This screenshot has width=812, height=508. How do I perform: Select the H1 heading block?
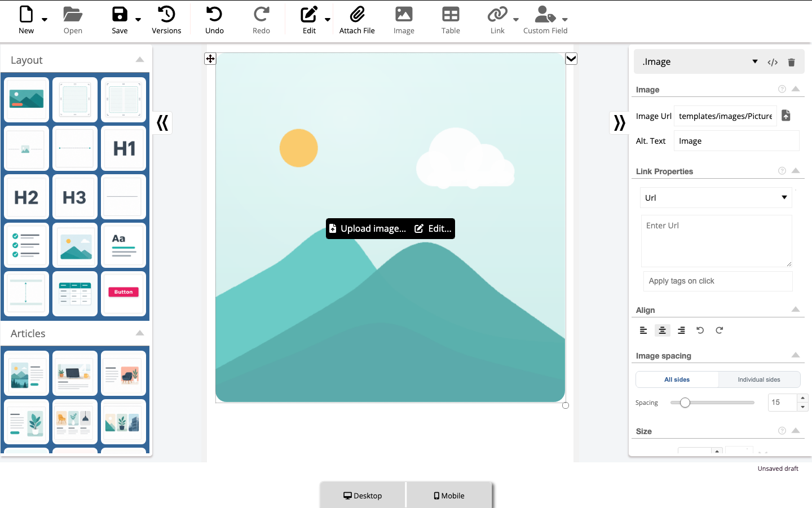tap(123, 148)
